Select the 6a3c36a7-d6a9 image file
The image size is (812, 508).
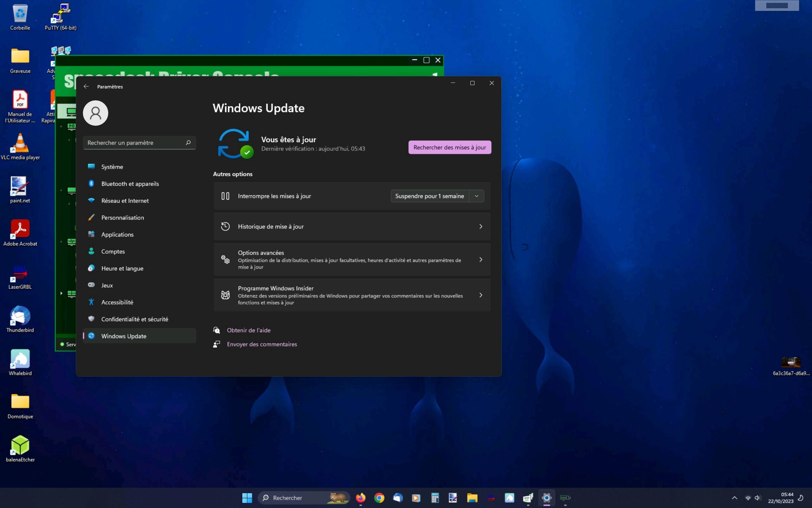[x=791, y=366]
